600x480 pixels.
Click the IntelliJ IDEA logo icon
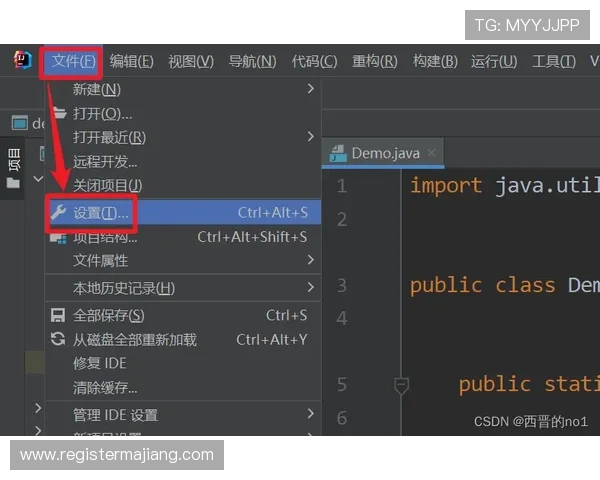point(23,60)
